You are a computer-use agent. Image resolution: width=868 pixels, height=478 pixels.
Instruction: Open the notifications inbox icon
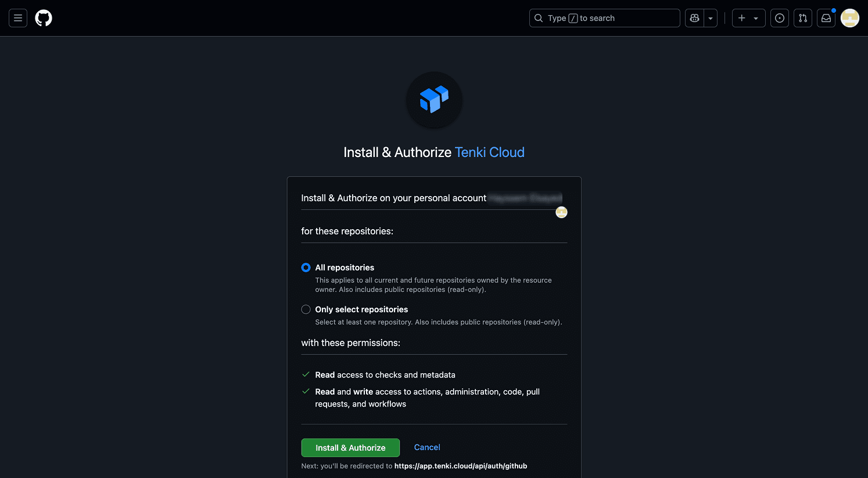pos(826,18)
